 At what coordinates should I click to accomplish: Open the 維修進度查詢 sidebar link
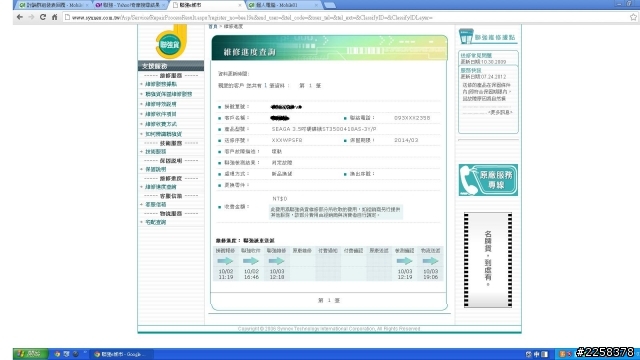(x=161, y=187)
